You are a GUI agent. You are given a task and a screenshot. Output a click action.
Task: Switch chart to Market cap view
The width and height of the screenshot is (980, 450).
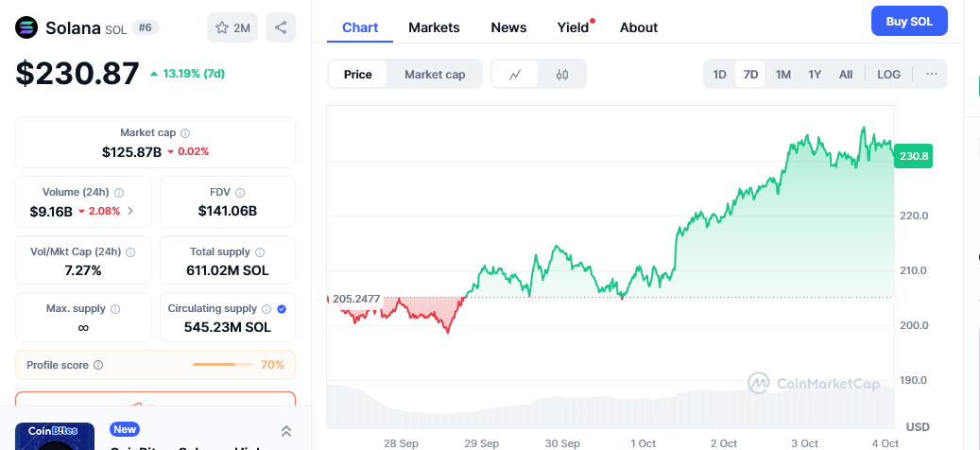click(x=435, y=75)
